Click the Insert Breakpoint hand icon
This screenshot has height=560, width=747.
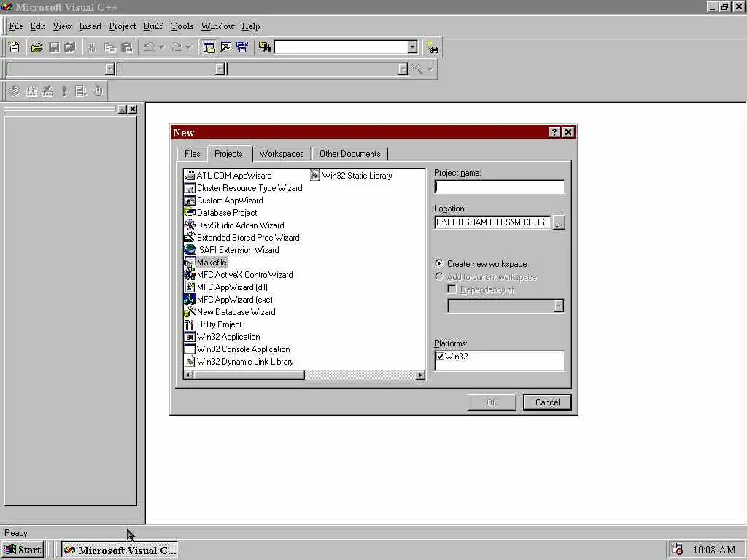[98, 91]
